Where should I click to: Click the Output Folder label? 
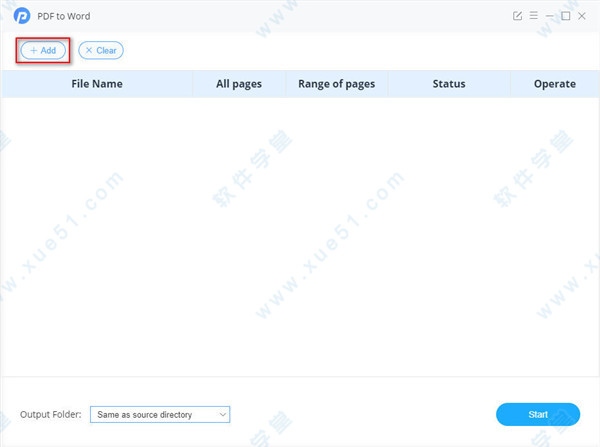click(51, 414)
